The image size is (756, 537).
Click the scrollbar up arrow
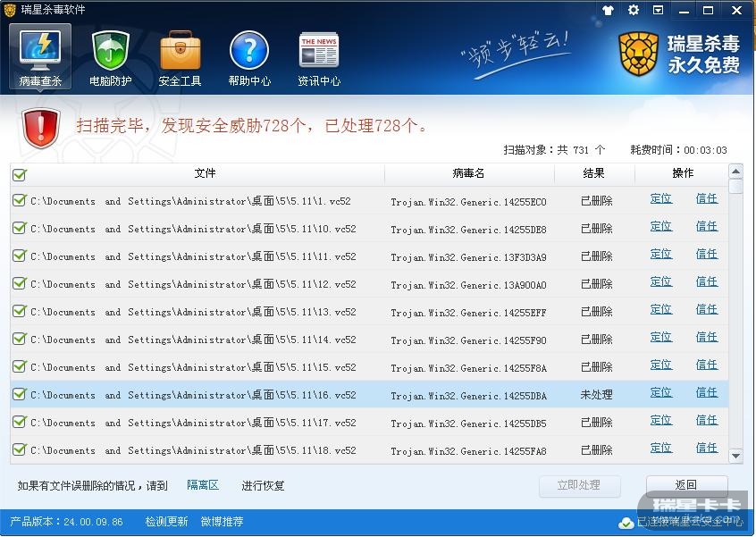tap(735, 172)
